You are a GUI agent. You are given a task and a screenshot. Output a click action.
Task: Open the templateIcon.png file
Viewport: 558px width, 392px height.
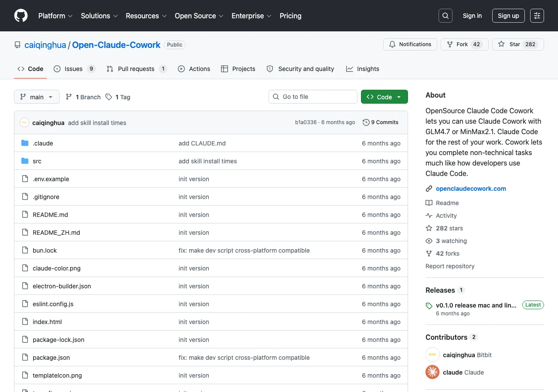point(57,375)
